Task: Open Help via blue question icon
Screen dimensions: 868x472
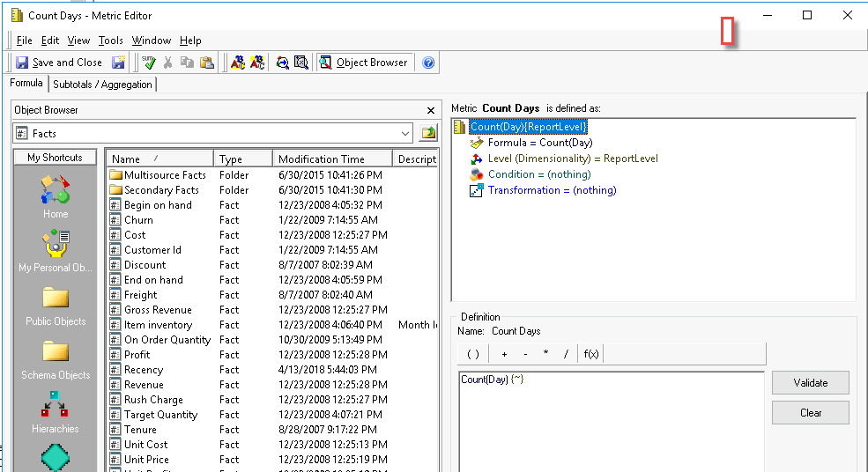Action: click(x=428, y=63)
